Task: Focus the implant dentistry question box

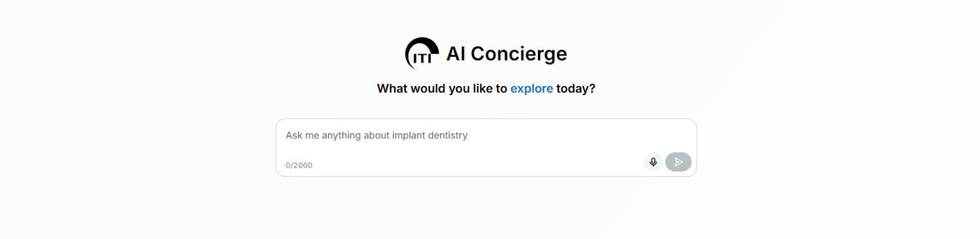Action: tap(486, 147)
